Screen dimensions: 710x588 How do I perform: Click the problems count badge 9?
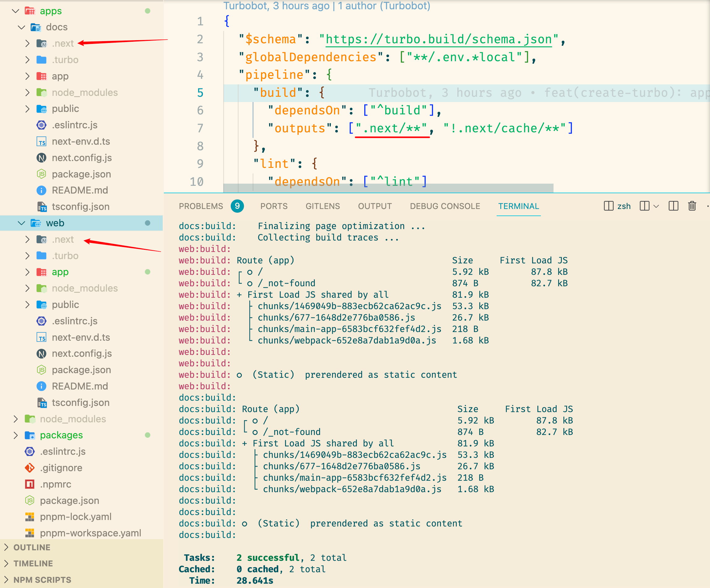click(237, 206)
